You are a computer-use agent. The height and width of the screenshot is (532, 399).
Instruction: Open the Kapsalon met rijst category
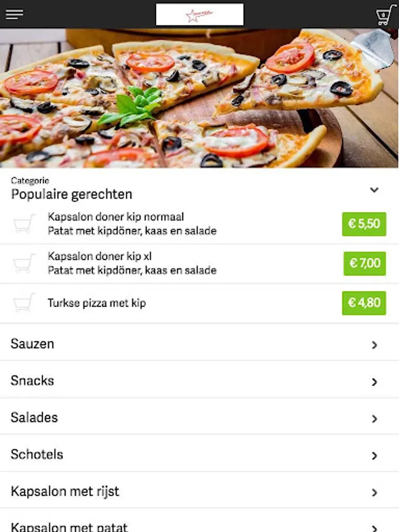click(65, 491)
